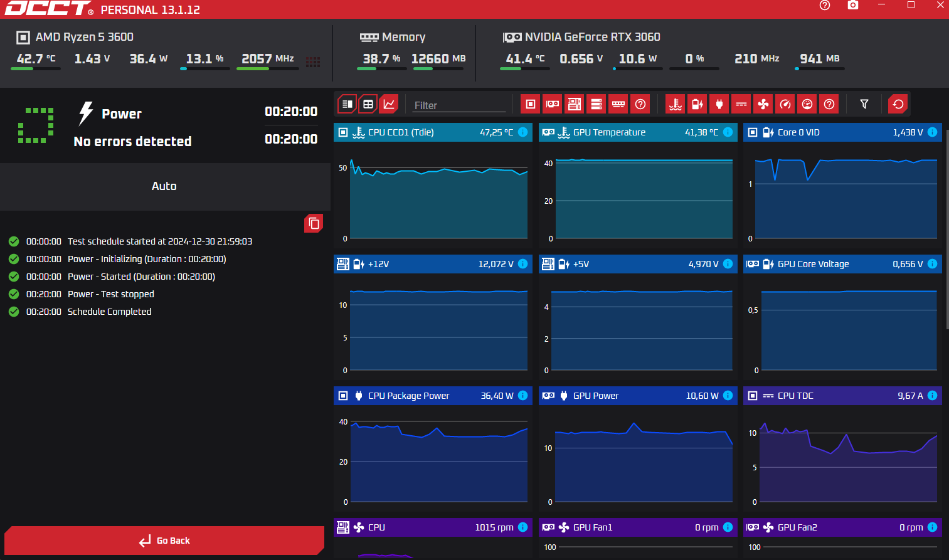Image resolution: width=949 pixels, height=560 pixels.
Task: Click the Auto panel
Action: coord(165,186)
